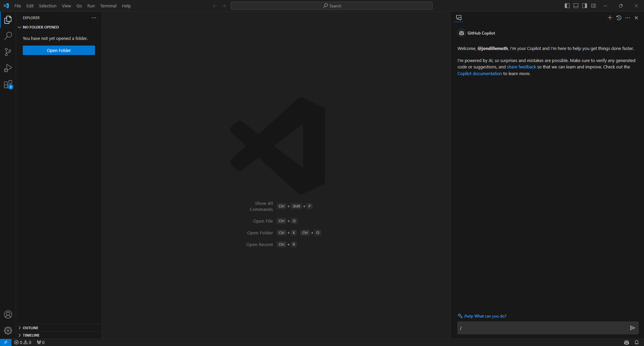The height and width of the screenshot is (346, 644).
Task: Click the Manage gear icon
Action: coord(8,331)
